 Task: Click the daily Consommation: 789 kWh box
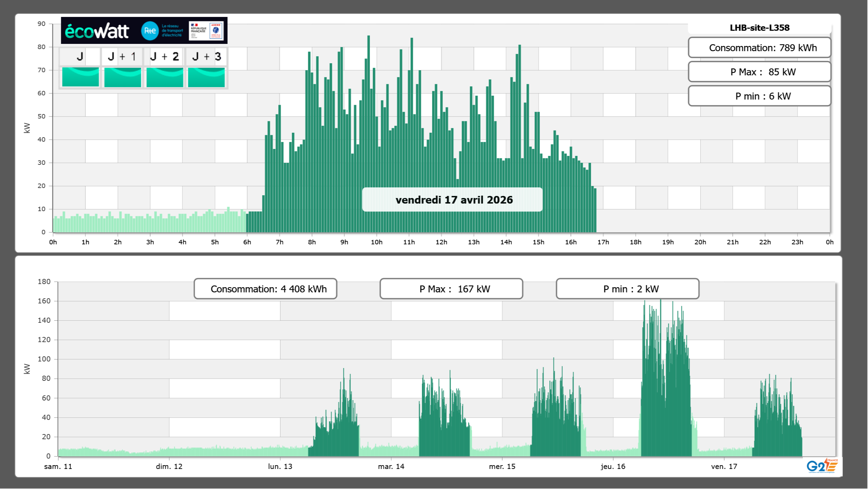(x=759, y=48)
